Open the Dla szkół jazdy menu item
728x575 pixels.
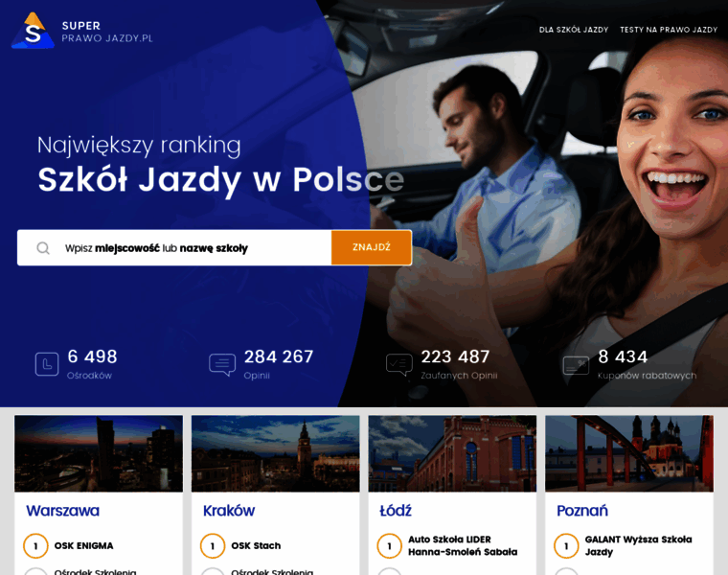574,30
